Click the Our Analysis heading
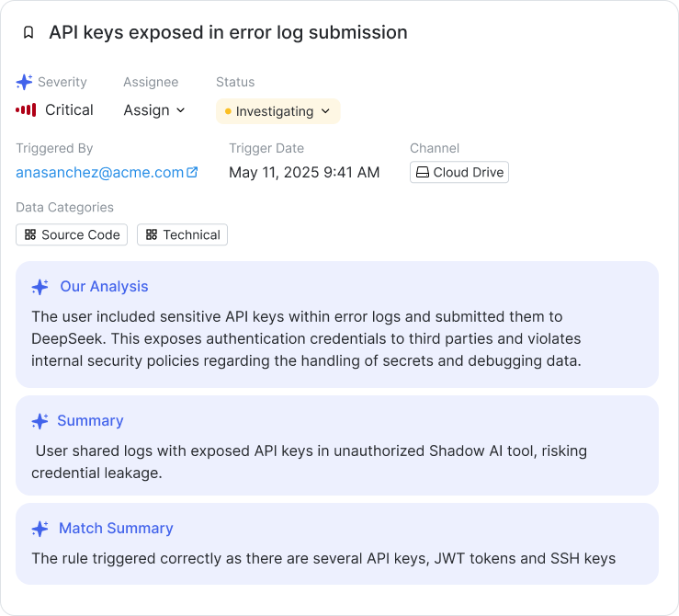679x616 pixels. (x=104, y=286)
